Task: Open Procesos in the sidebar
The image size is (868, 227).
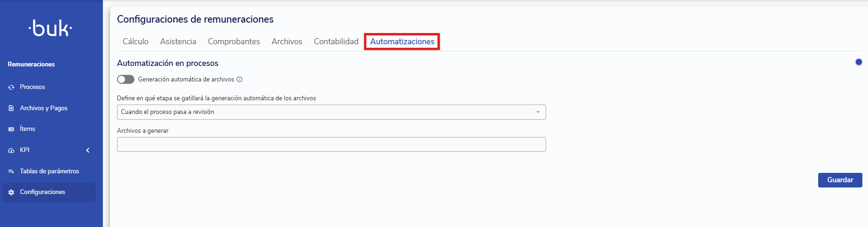Action: [x=32, y=87]
